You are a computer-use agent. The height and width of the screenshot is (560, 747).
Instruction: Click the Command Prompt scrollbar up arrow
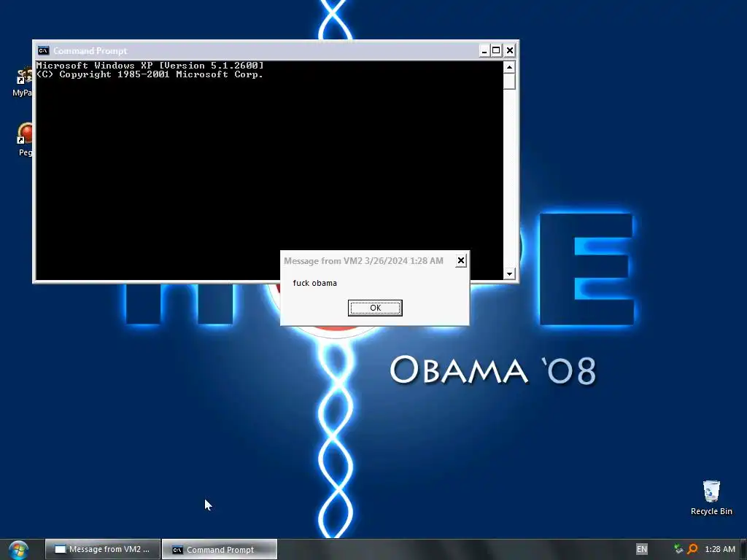[509, 67]
